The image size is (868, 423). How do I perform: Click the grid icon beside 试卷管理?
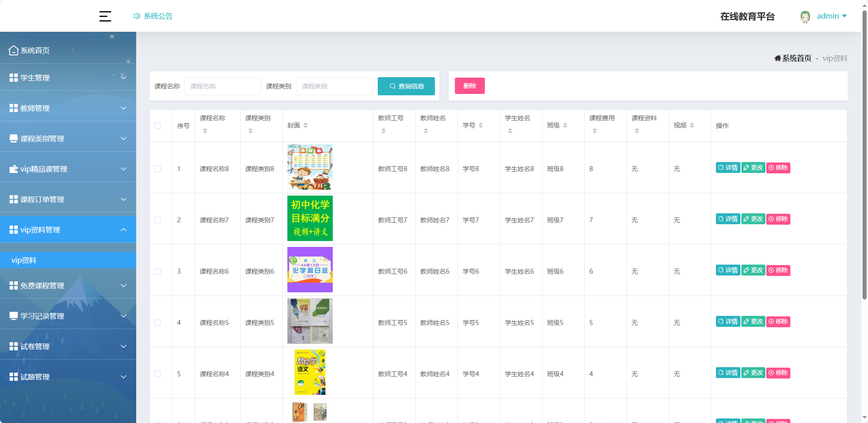[14, 346]
